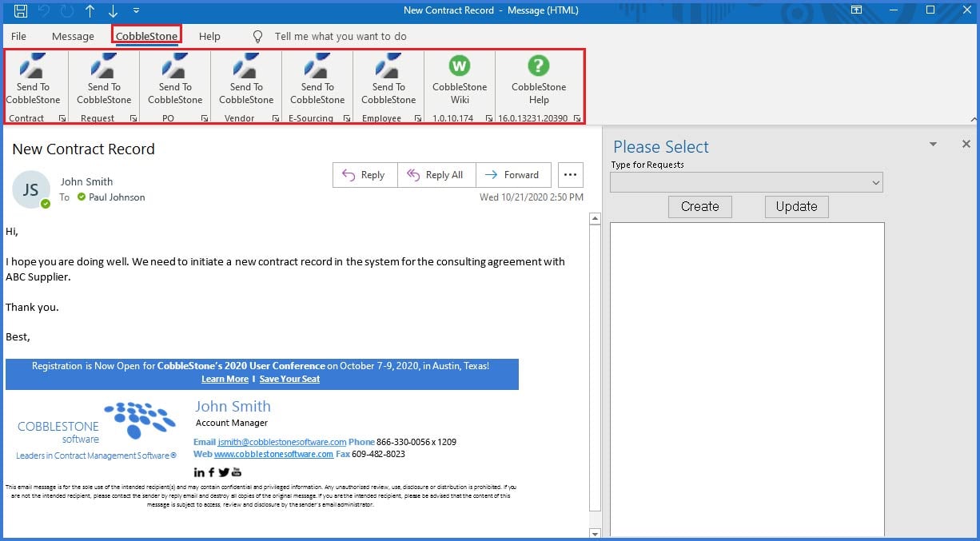
Task: Open ribbon display options icon in title bar
Action: tap(856, 10)
